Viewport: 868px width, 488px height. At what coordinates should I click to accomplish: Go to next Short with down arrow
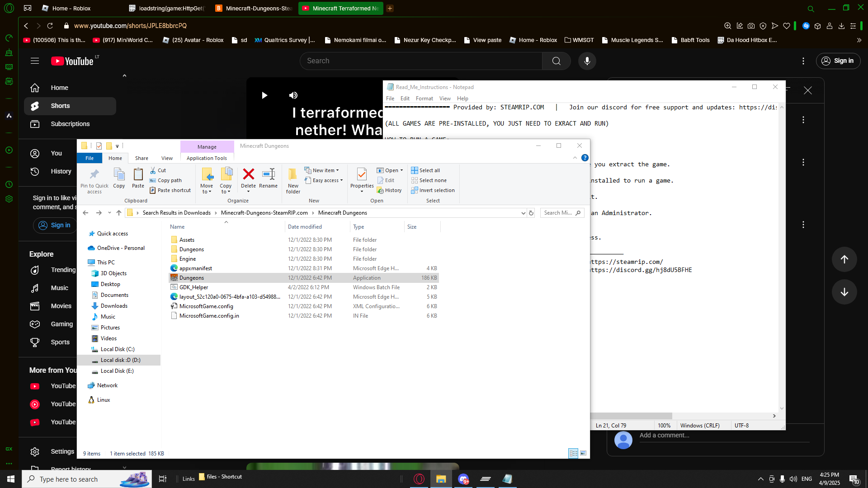pos(844,292)
